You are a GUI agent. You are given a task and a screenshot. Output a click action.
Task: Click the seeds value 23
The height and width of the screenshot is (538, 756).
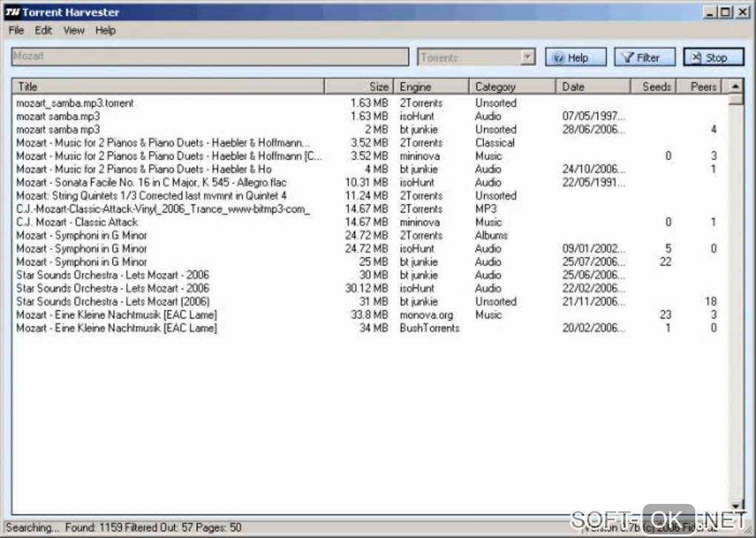click(666, 314)
